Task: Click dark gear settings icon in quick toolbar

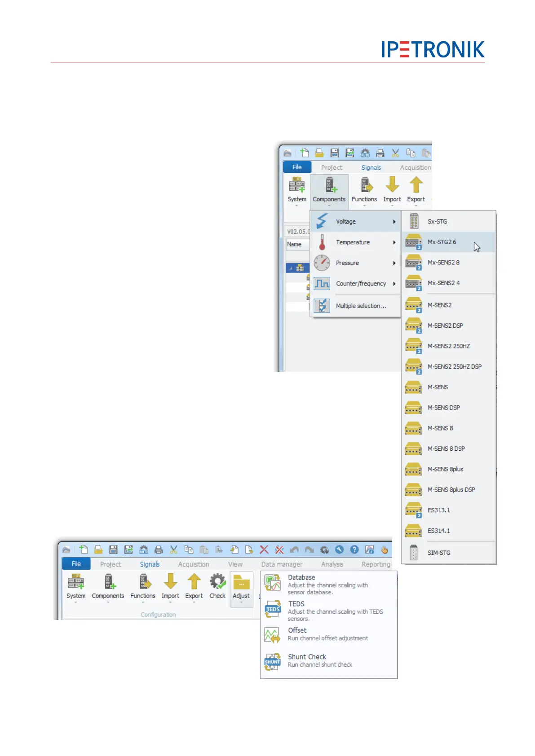Action: (x=324, y=549)
